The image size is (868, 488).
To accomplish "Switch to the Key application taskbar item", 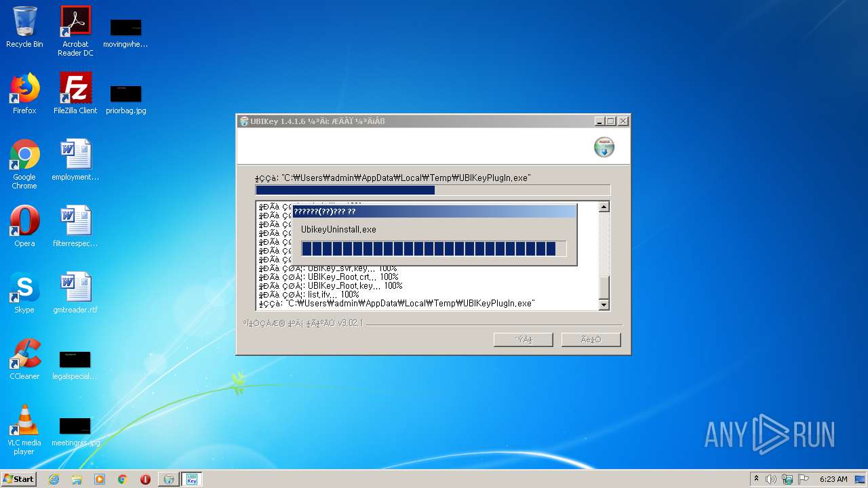I will tap(192, 479).
